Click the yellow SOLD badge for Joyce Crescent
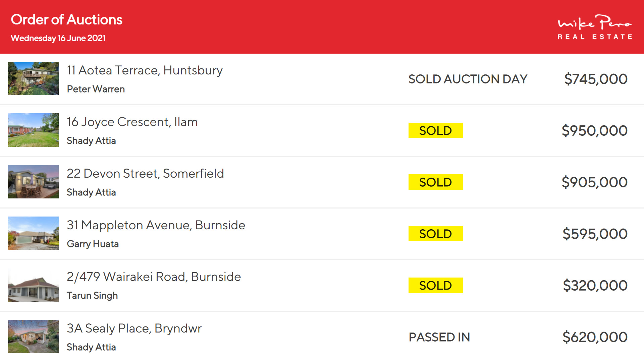The width and height of the screenshot is (644, 362). 435,130
